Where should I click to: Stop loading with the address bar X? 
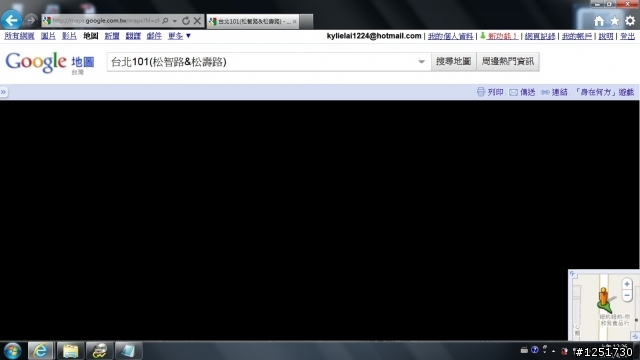[197, 21]
